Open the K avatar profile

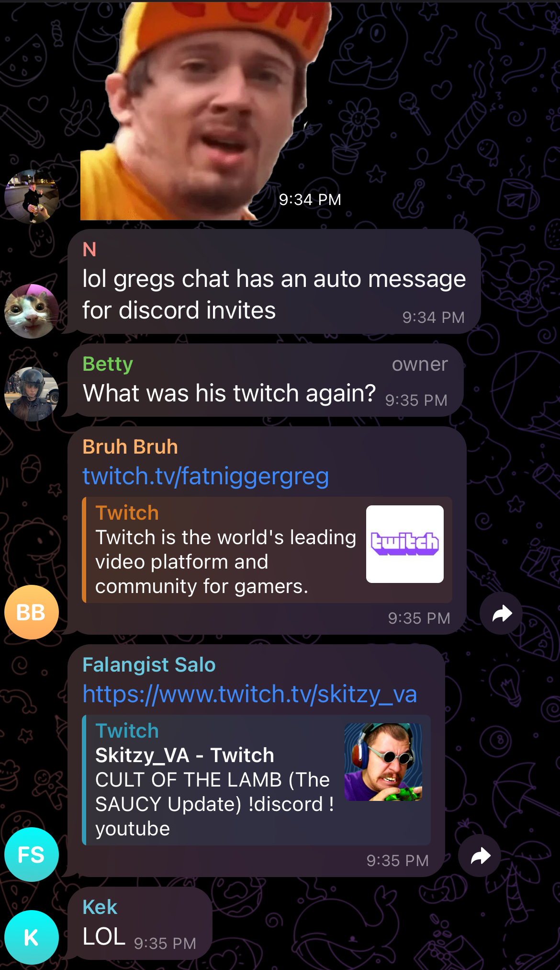32,937
